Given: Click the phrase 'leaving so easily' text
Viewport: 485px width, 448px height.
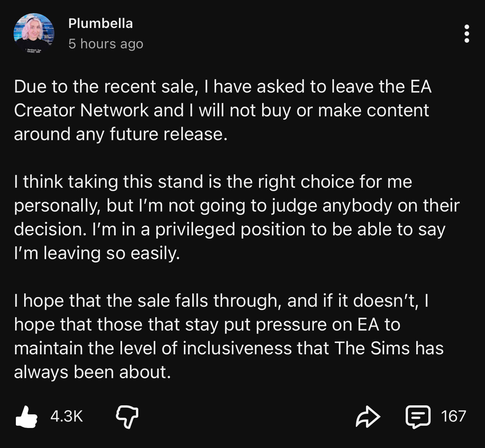Looking at the screenshot, I should click(x=110, y=253).
